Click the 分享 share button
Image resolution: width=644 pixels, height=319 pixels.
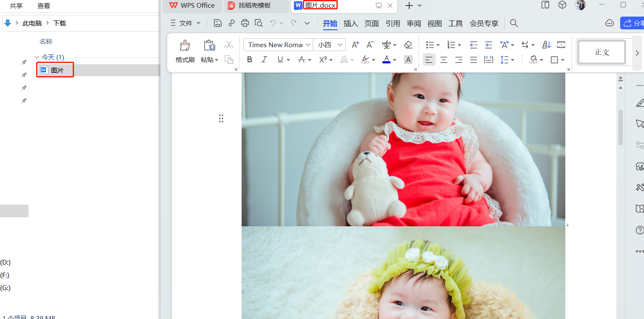(633, 23)
